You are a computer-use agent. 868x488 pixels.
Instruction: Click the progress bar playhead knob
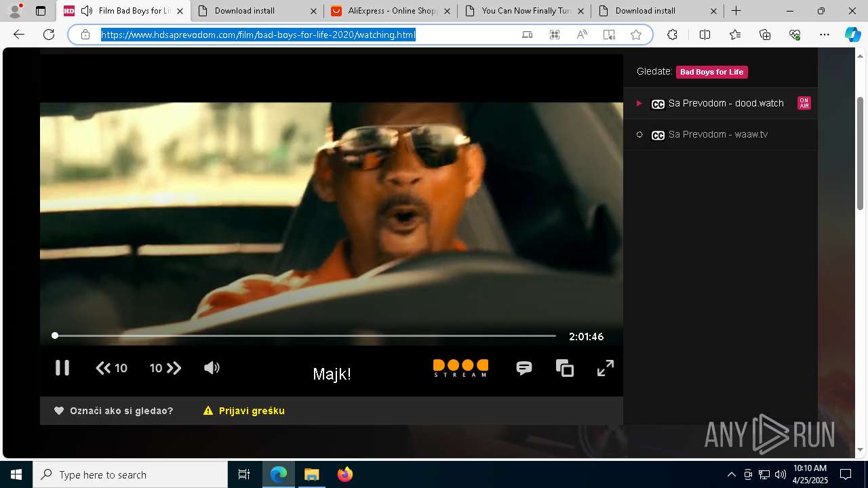[55, 335]
